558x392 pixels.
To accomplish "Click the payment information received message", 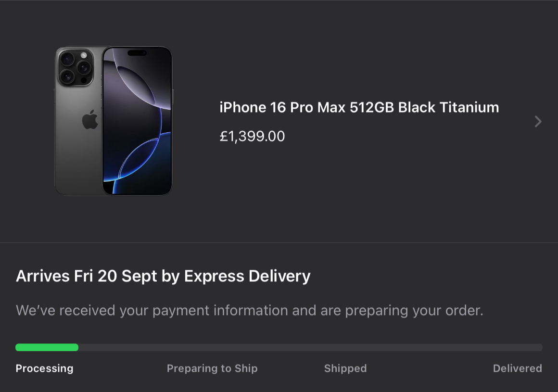I will coord(249,310).
